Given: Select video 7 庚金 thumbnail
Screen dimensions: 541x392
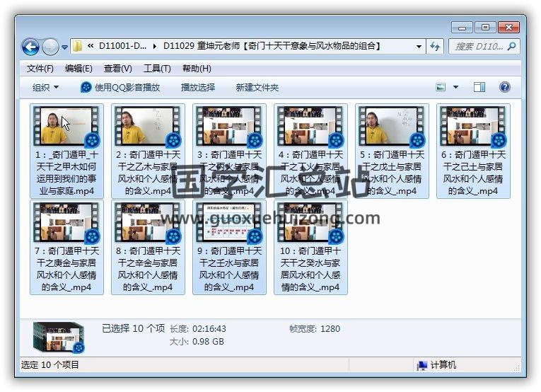Looking at the screenshot, I should (66, 222).
